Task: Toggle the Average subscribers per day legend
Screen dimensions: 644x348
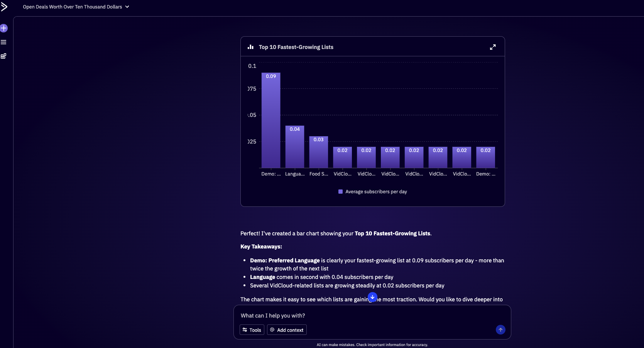Action: coord(372,191)
